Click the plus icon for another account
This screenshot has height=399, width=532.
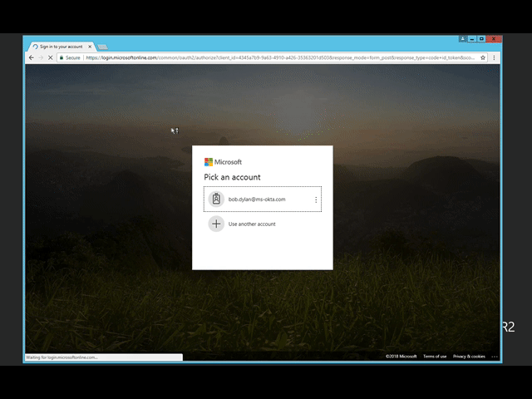[x=216, y=224]
